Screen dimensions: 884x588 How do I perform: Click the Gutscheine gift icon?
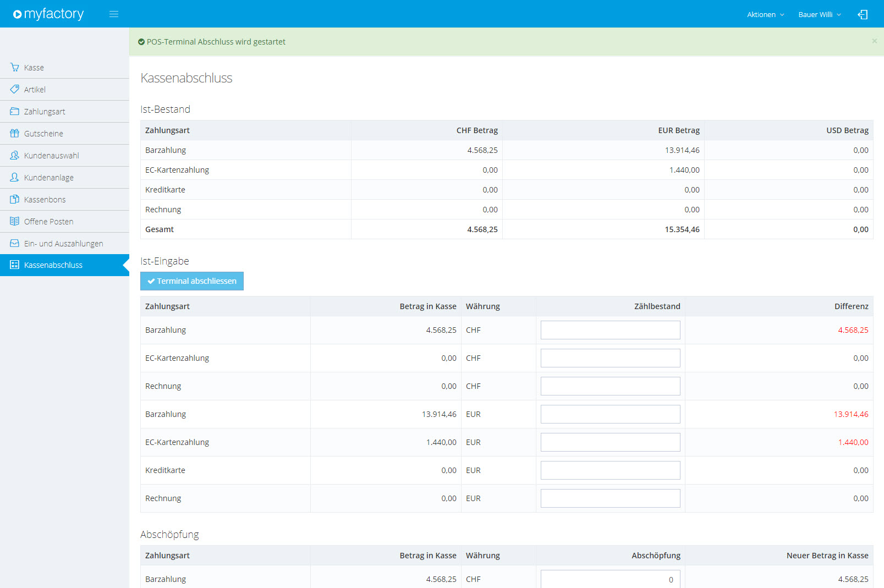coord(15,133)
